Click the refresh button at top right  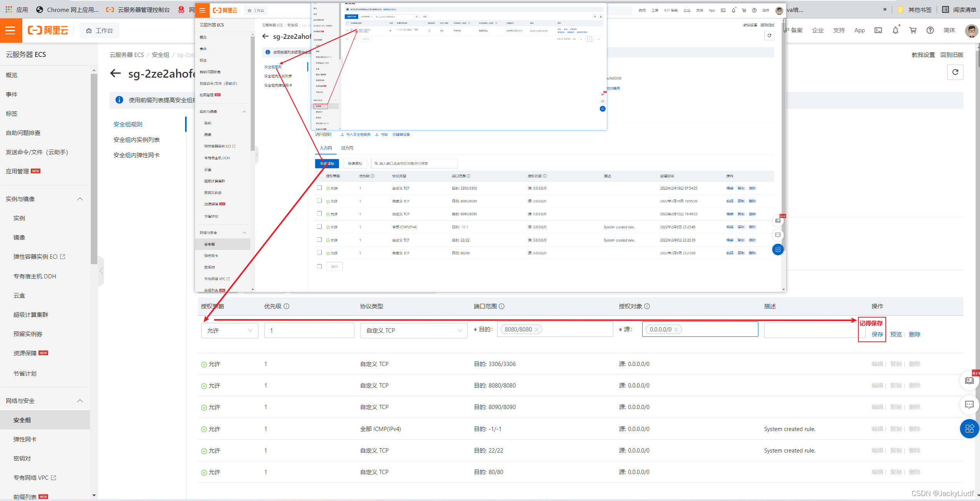coord(955,72)
